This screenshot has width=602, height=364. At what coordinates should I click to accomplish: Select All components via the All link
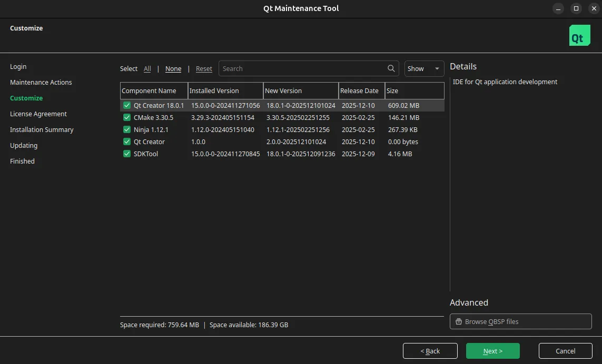[147, 68]
